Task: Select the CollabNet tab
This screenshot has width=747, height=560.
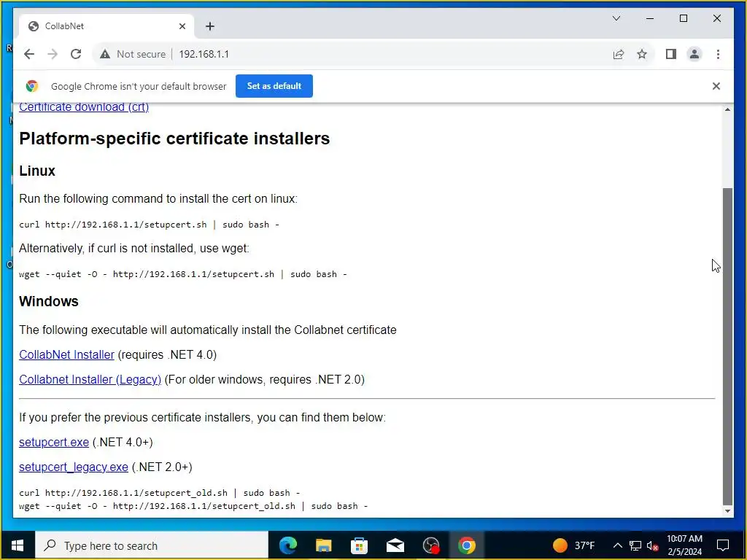Action: tap(106, 26)
